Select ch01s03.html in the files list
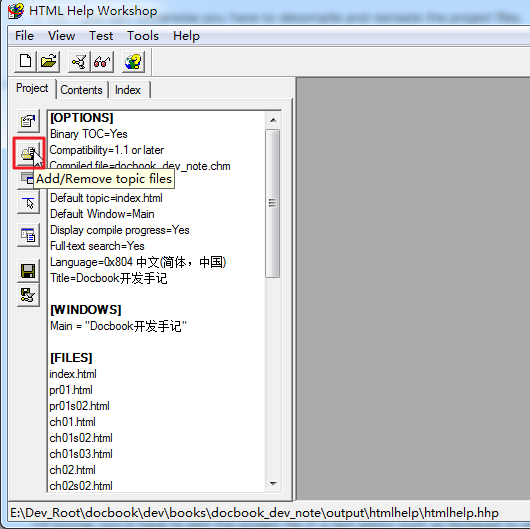The width and height of the screenshot is (530, 529). click(81, 454)
